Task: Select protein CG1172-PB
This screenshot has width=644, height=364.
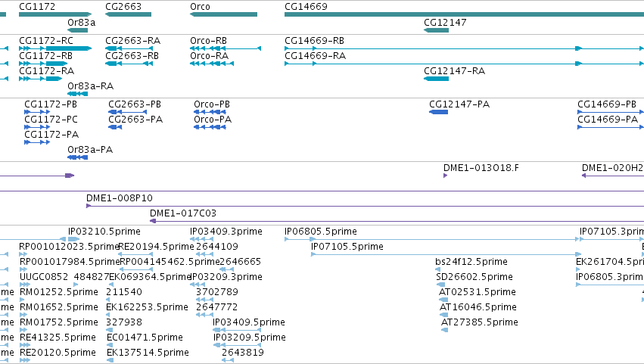Action: click(x=51, y=104)
